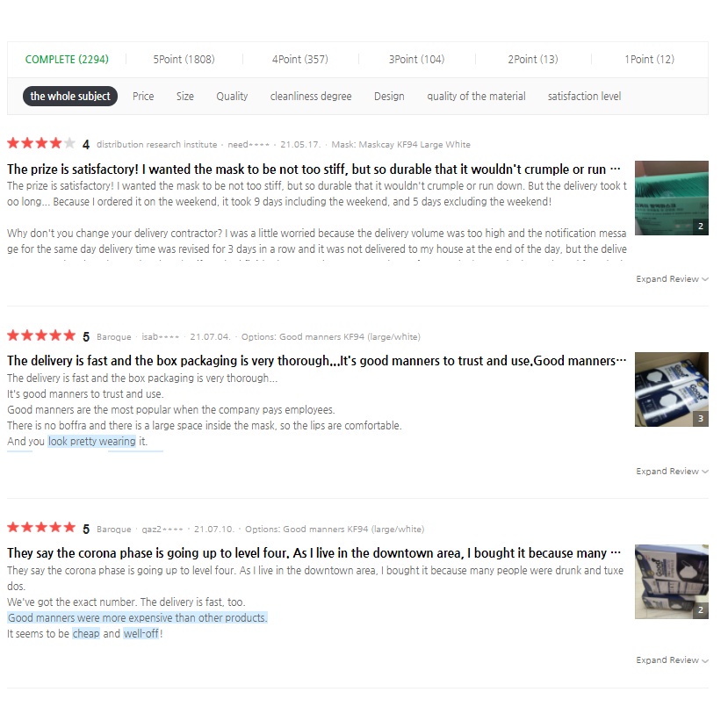Screen dimensions: 728x728
Task: View 2Point (13) reviews
Action: click(533, 60)
